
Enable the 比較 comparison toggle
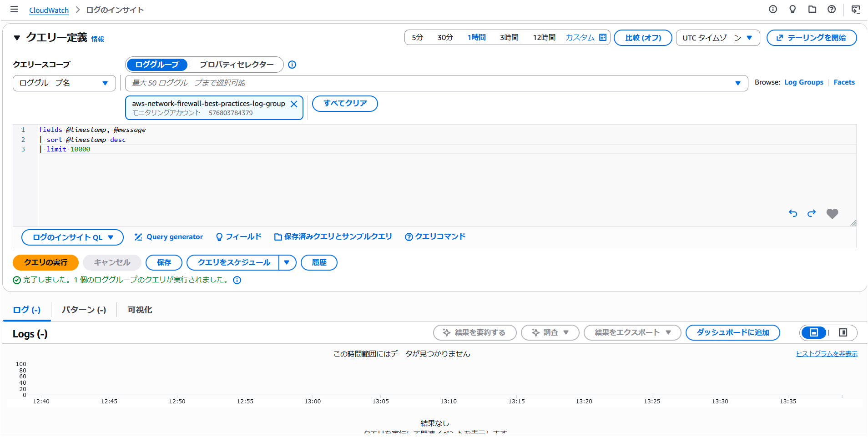click(642, 38)
